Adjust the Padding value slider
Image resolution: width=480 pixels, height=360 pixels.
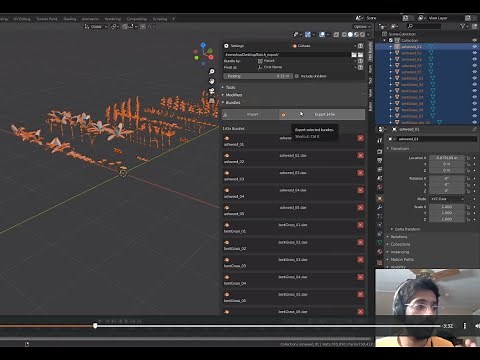click(x=258, y=76)
